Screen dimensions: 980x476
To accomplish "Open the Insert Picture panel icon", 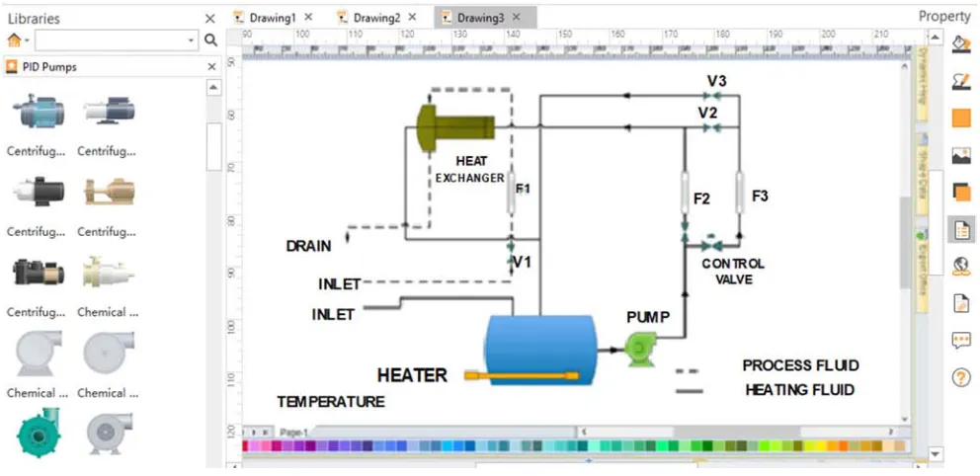I will coord(960,156).
